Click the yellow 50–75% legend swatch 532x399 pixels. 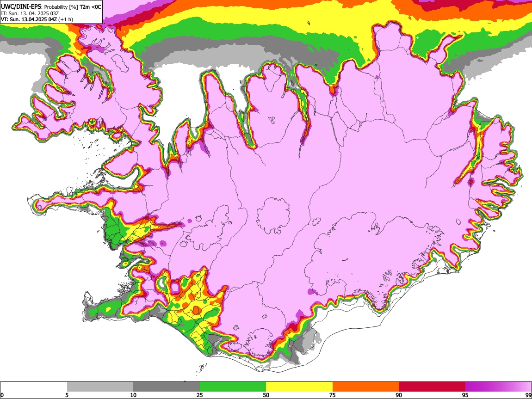(299, 387)
